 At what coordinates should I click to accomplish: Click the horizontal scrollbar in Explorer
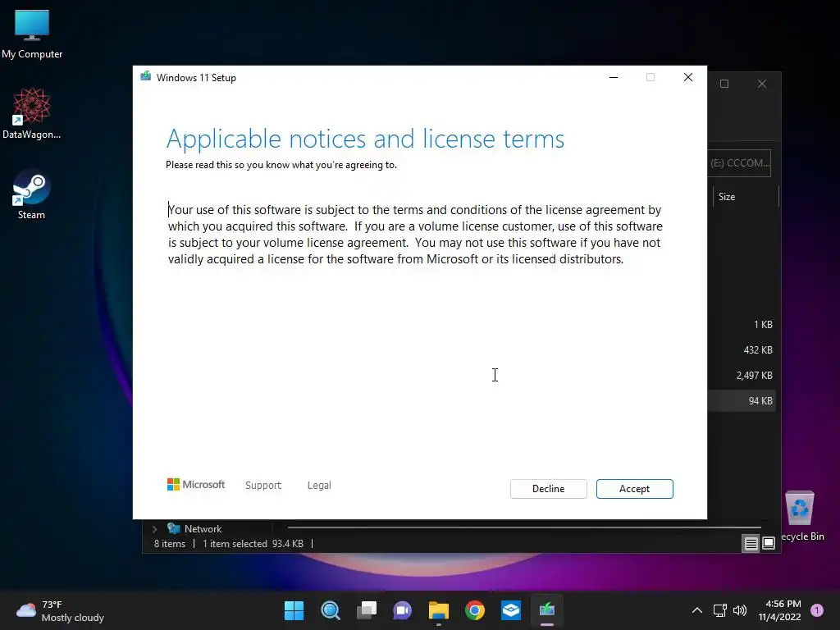(524, 527)
